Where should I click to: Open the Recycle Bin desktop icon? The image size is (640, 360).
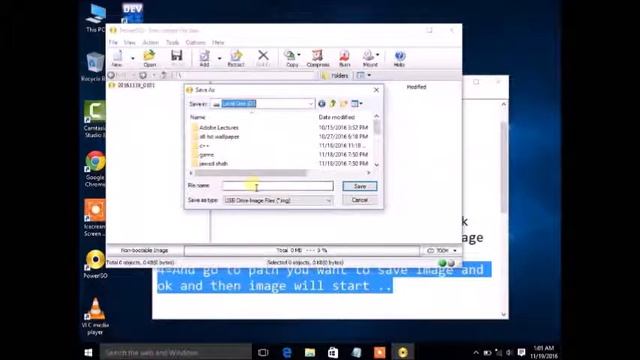95,67
